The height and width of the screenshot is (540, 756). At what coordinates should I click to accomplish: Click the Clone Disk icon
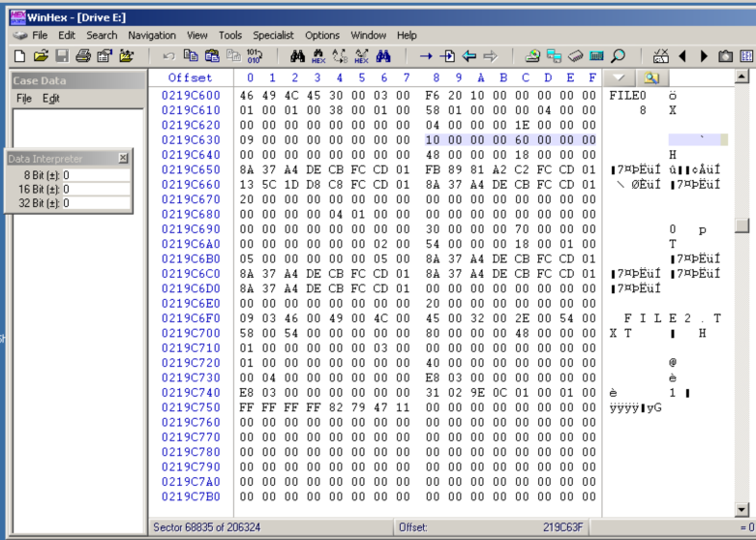point(554,56)
